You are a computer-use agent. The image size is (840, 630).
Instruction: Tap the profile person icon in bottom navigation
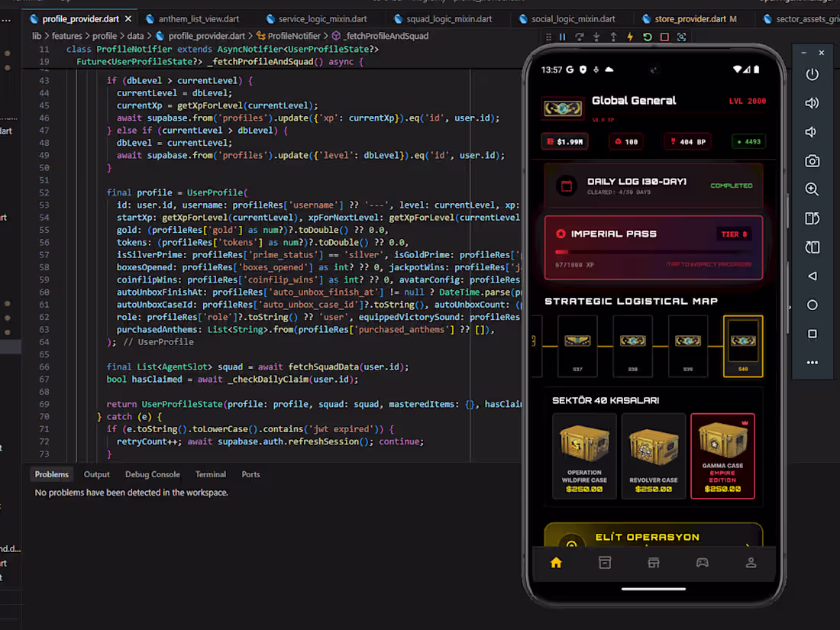(751, 563)
